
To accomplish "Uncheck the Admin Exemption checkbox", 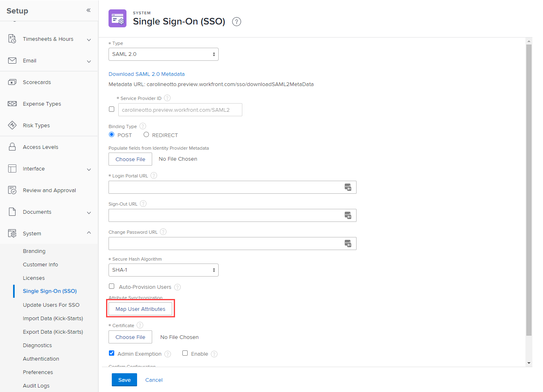I will click(x=112, y=353).
